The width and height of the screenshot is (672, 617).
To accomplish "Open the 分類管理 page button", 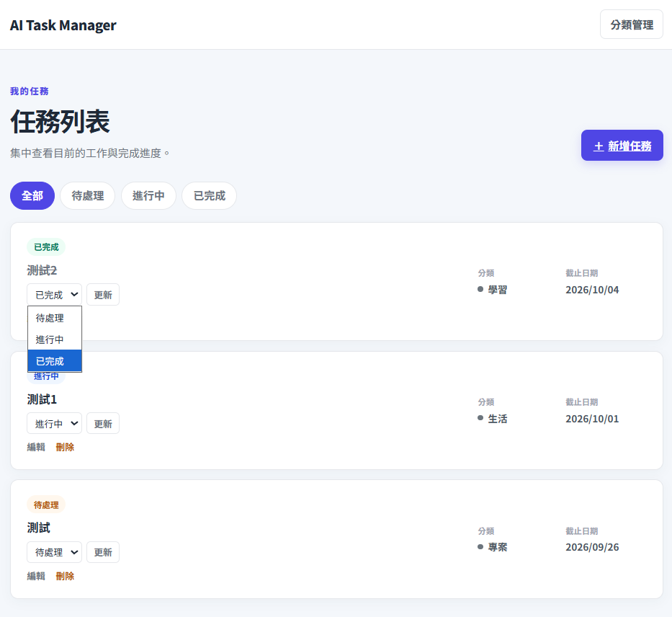I will (x=631, y=25).
